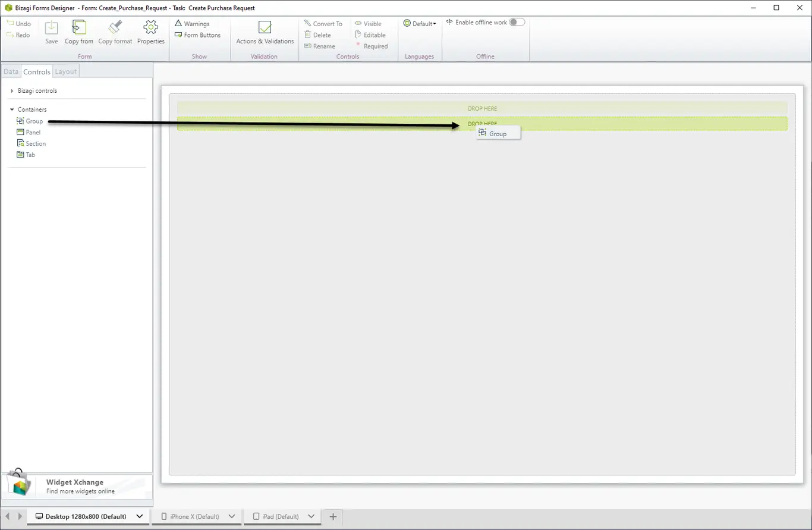
Task: Open the iPhone X device dropdown arrow
Action: pyautogui.click(x=232, y=516)
